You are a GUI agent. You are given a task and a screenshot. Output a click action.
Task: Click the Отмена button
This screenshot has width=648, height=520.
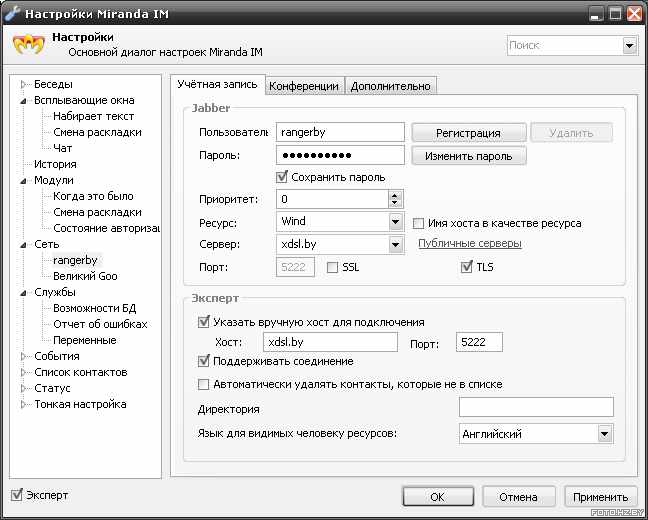click(x=518, y=496)
